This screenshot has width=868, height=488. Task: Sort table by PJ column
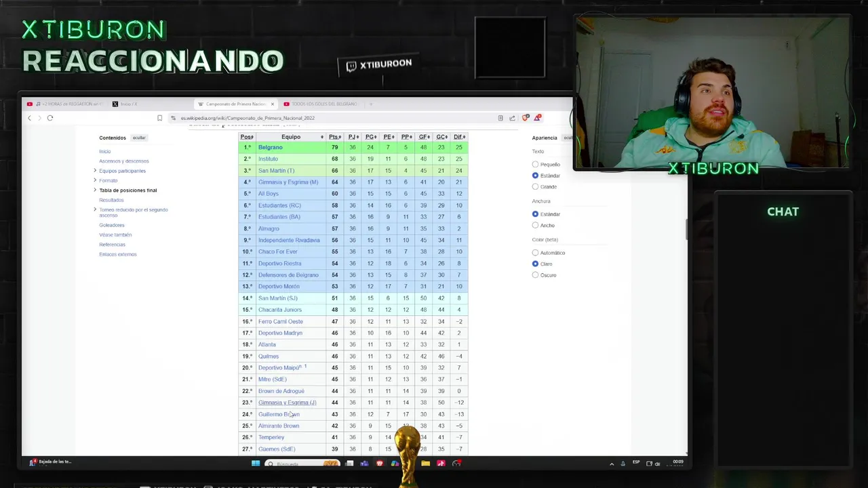click(x=353, y=137)
